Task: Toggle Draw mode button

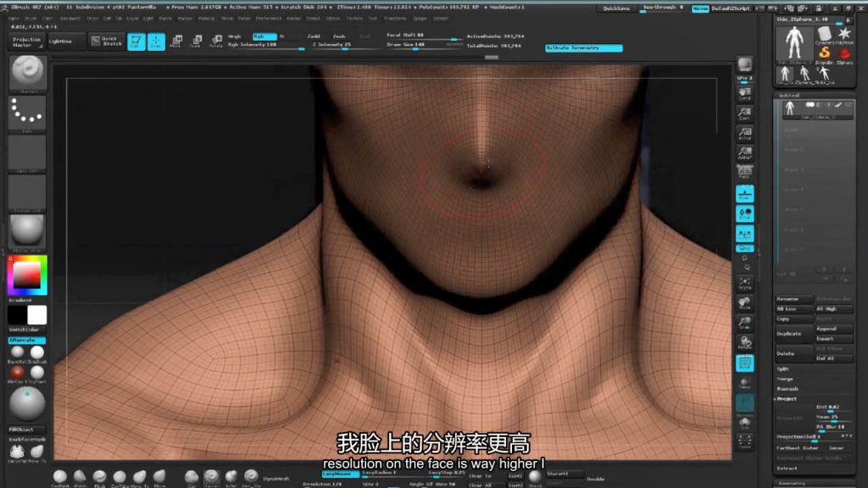Action: click(156, 41)
